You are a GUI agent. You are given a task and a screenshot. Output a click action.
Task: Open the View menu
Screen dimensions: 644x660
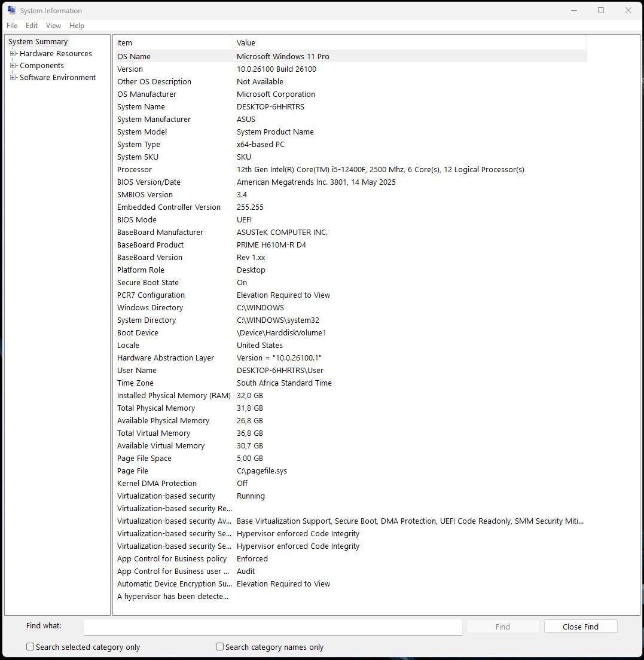click(x=53, y=26)
